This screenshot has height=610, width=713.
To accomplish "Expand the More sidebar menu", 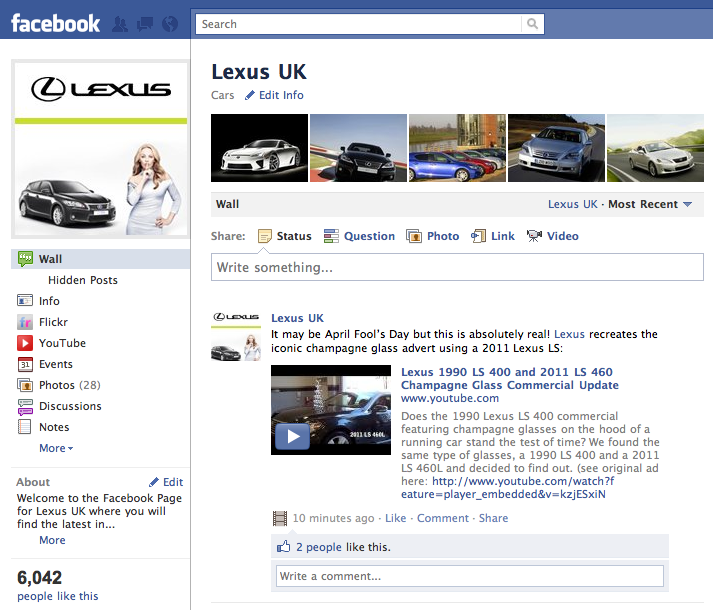I will [x=56, y=448].
